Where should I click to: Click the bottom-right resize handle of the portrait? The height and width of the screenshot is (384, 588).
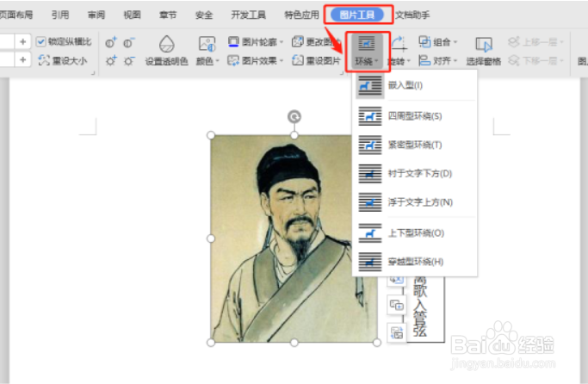(377, 343)
